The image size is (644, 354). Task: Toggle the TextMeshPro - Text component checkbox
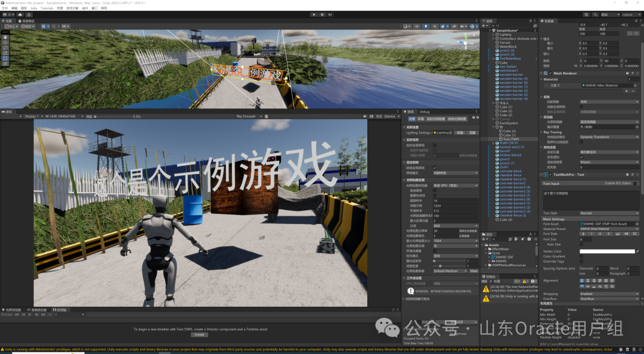550,175
